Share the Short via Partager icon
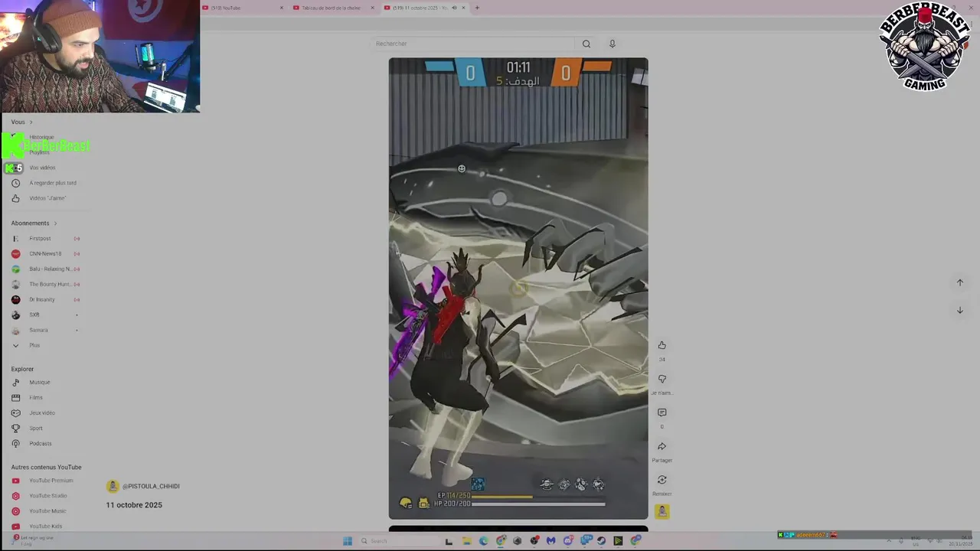Viewport: 980px width, 551px height. pos(662,446)
